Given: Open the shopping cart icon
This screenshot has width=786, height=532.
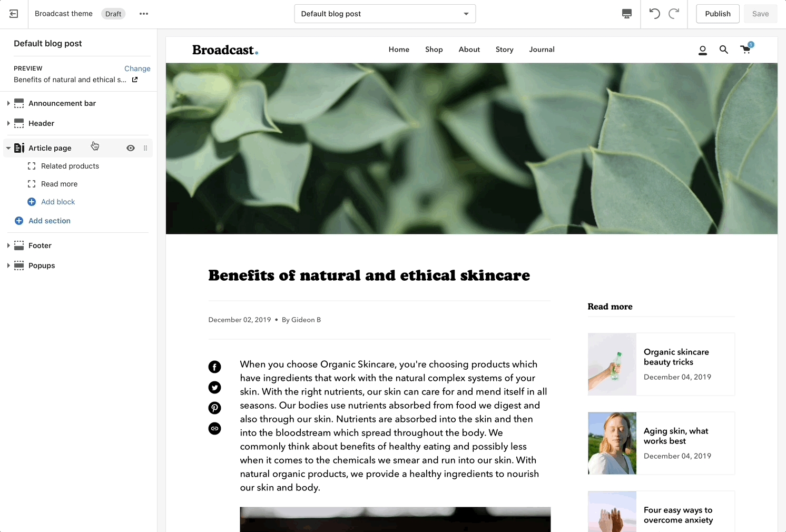Looking at the screenshot, I should (x=746, y=48).
